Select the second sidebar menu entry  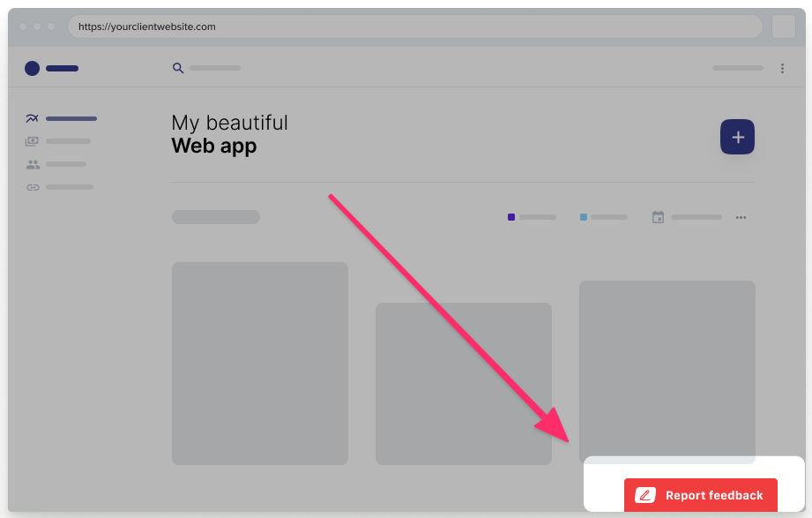click(x=60, y=141)
